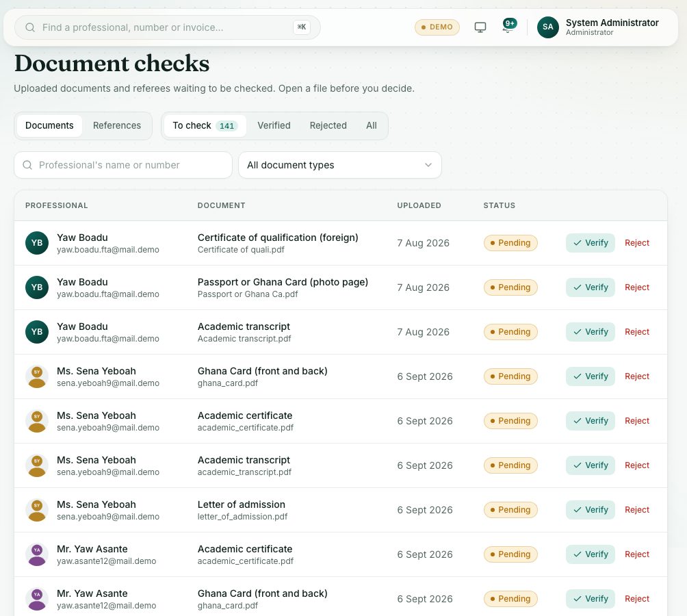The width and height of the screenshot is (687, 616).
Task: Expand the document types chevron arrow
Action: coord(428,165)
